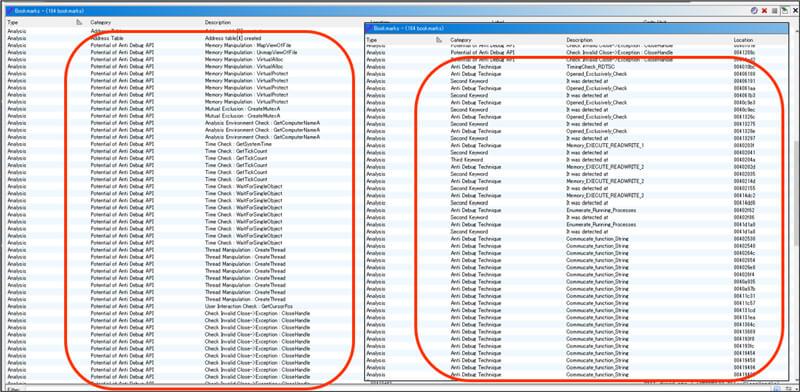Delete selected bookmarks with red X icon
Screen dimensions: 800x392
pyautogui.click(x=764, y=11)
